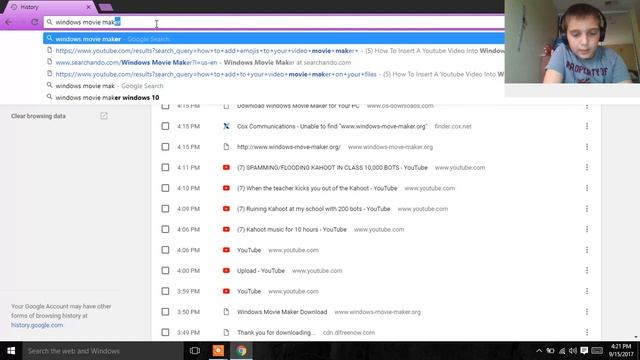Click the touch keyboard icon in system tray
The height and width of the screenshot is (360, 640).
tap(597, 351)
